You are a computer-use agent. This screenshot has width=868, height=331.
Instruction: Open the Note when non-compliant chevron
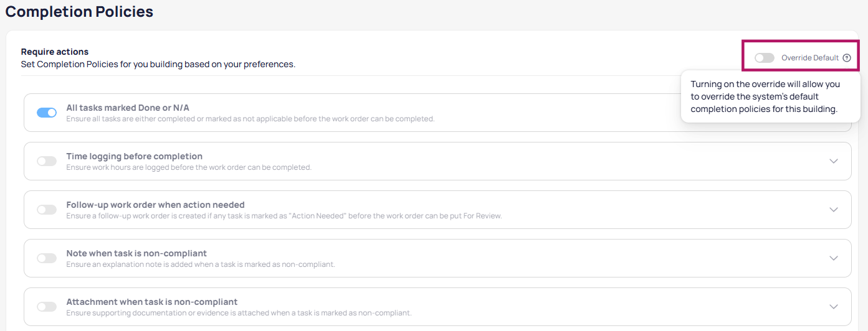click(834, 258)
